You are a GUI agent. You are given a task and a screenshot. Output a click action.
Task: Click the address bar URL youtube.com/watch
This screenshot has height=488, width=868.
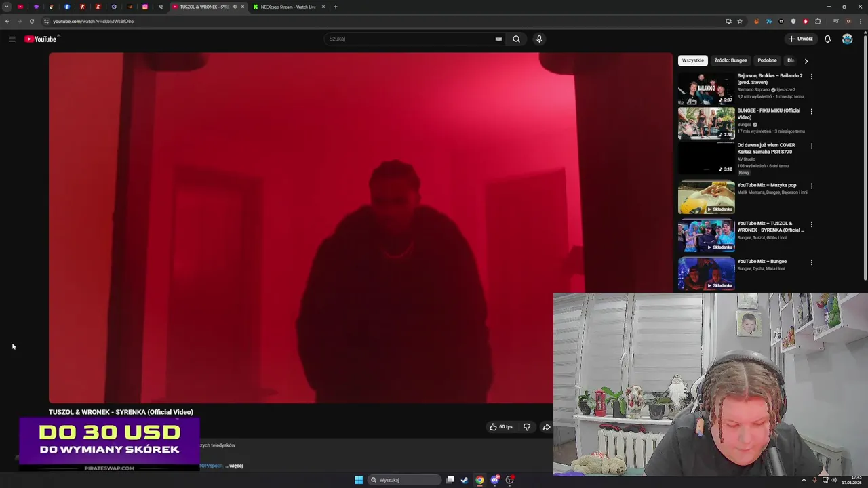coord(93,21)
